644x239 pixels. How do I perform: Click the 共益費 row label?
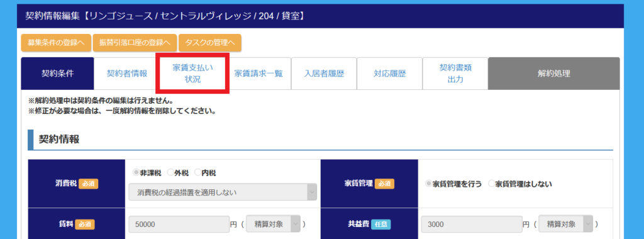click(358, 224)
